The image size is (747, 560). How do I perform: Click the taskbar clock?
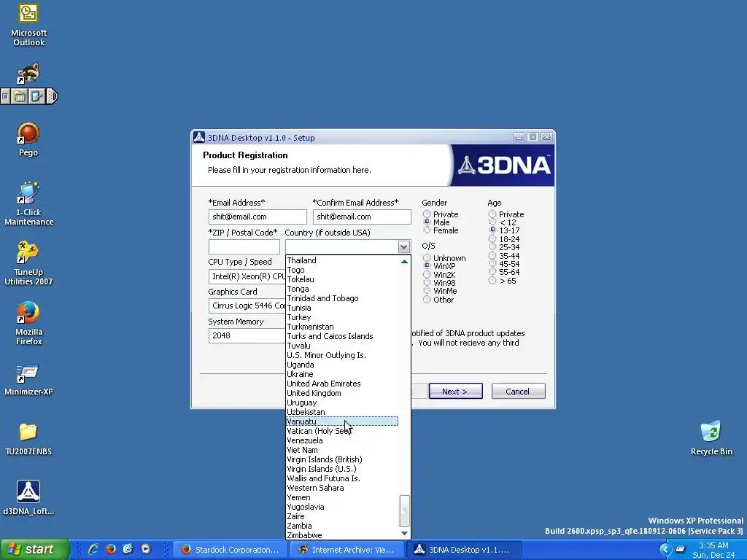tap(713, 550)
